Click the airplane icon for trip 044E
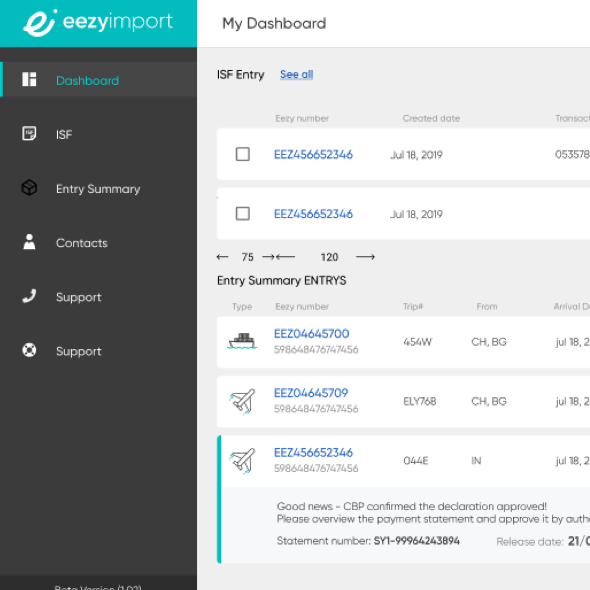Image resolution: width=590 pixels, height=590 pixels. click(x=243, y=461)
